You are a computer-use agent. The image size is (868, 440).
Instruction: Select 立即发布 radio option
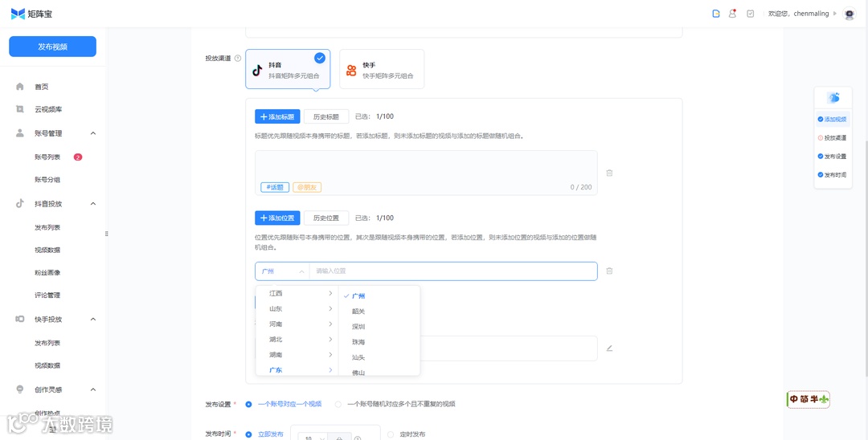click(248, 434)
